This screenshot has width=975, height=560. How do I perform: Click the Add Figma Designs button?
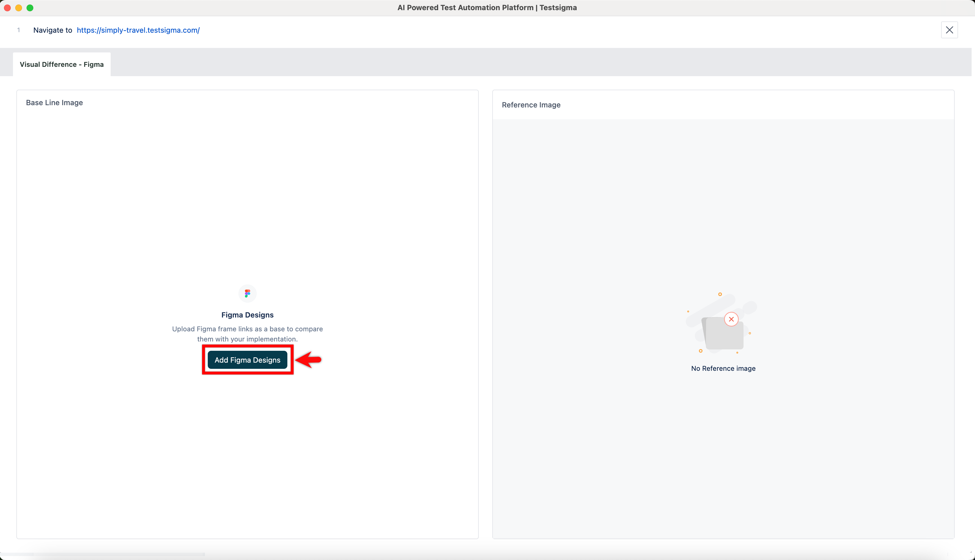(247, 360)
